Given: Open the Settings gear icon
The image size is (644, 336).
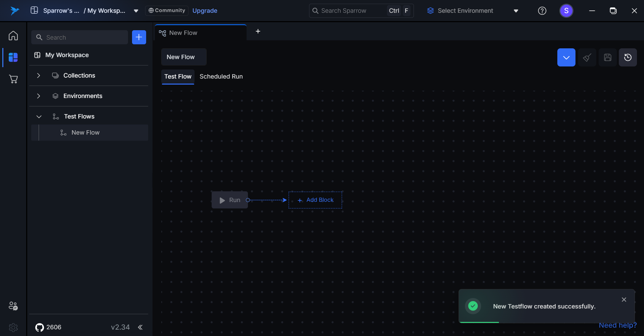Looking at the screenshot, I should (13, 327).
